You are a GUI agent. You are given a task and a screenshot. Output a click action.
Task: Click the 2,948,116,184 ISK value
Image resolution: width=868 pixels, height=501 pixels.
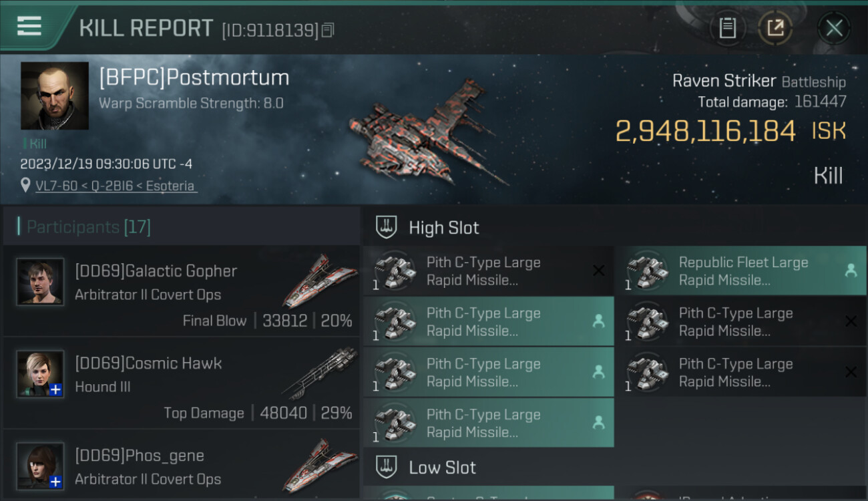click(x=705, y=132)
